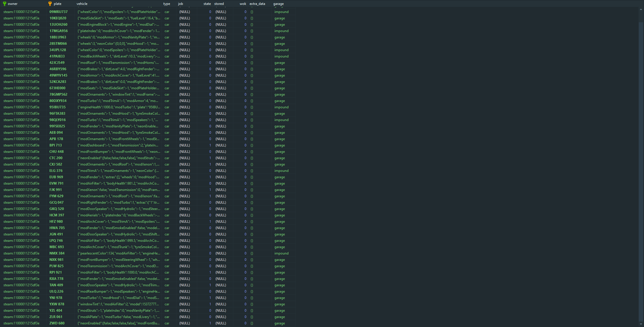Viewport: 644px width, 327px height.
Task: Click state value for row CTC 200
Action: click(x=210, y=158)
